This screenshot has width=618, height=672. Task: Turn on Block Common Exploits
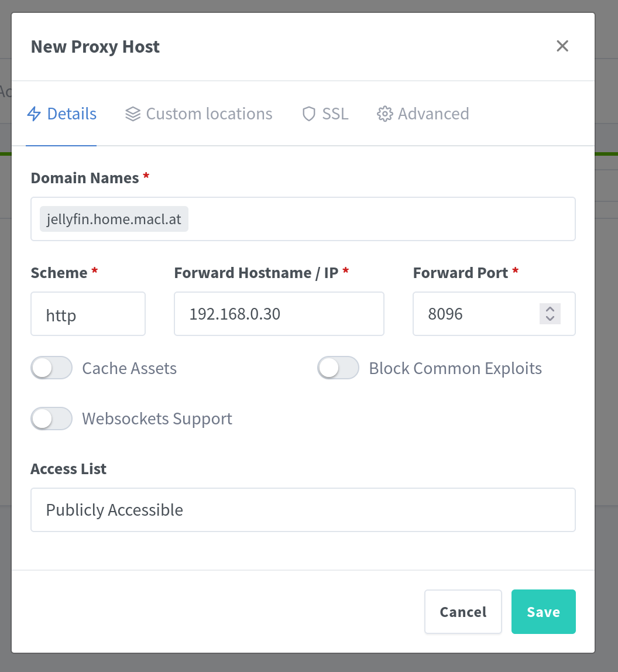[x=338, y=368]
